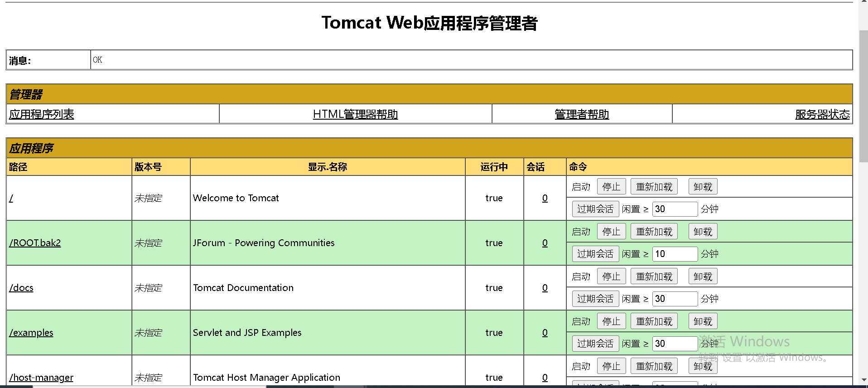The width and height of the screenshot is (868, 388).
Task: Click the 显示.名称 column header
Action: [328, 167]
